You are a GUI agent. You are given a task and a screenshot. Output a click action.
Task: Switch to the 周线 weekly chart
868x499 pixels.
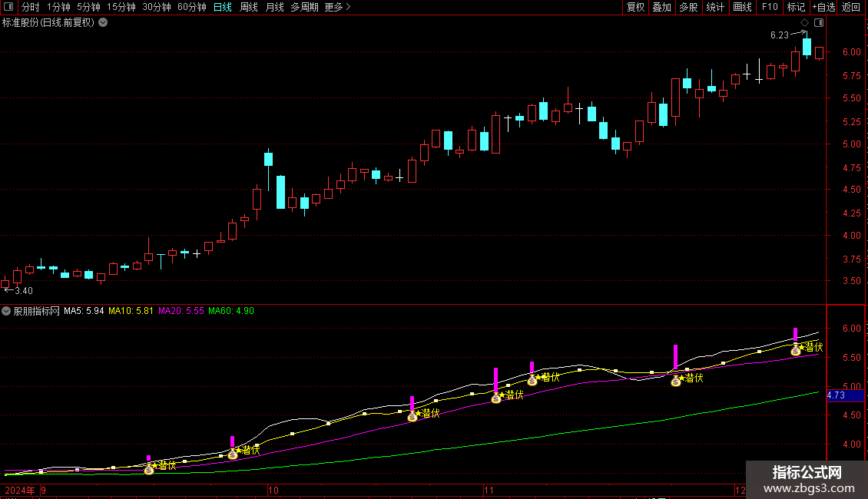click(249, 7)
